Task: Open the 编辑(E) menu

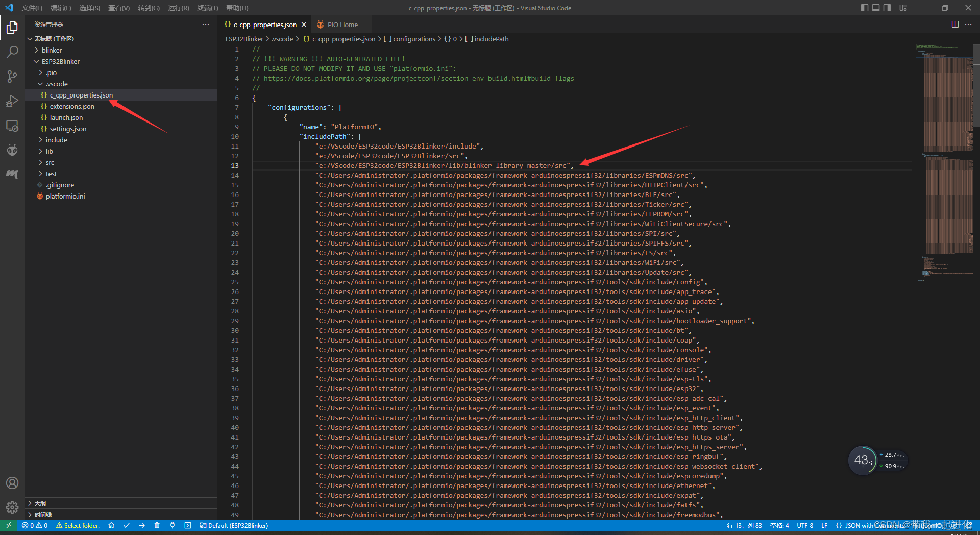Action: click(x=61, y=8)
